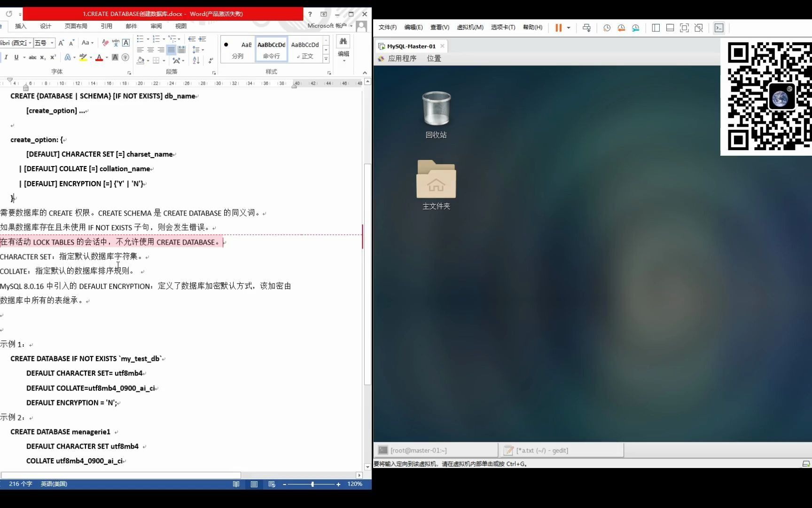This screenshot has height=508, width=812.
Task: Select the 回收站 trash icon on desktop
Action: (x=436, y=114)
